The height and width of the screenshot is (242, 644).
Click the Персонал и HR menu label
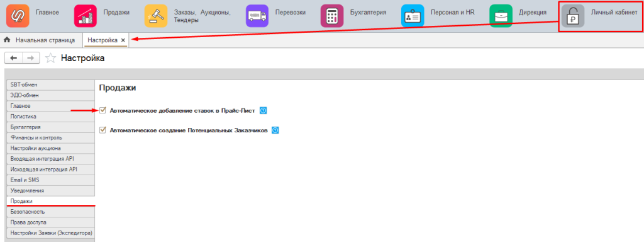point(453,13)
